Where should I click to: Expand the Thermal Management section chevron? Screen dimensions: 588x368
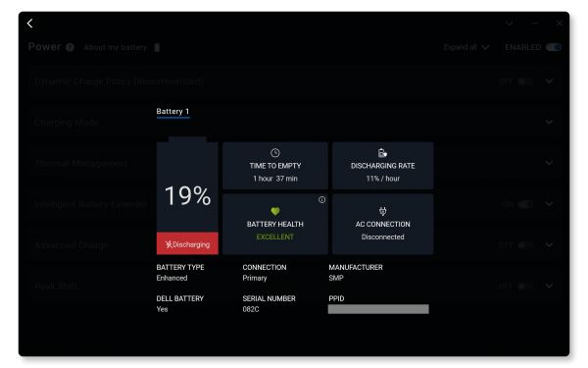pos(549,163)
